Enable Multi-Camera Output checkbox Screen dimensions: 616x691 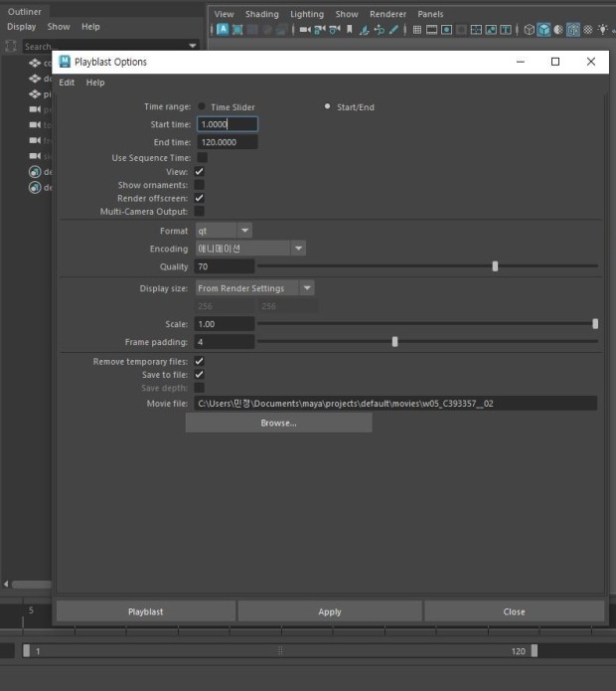[199, 211]
